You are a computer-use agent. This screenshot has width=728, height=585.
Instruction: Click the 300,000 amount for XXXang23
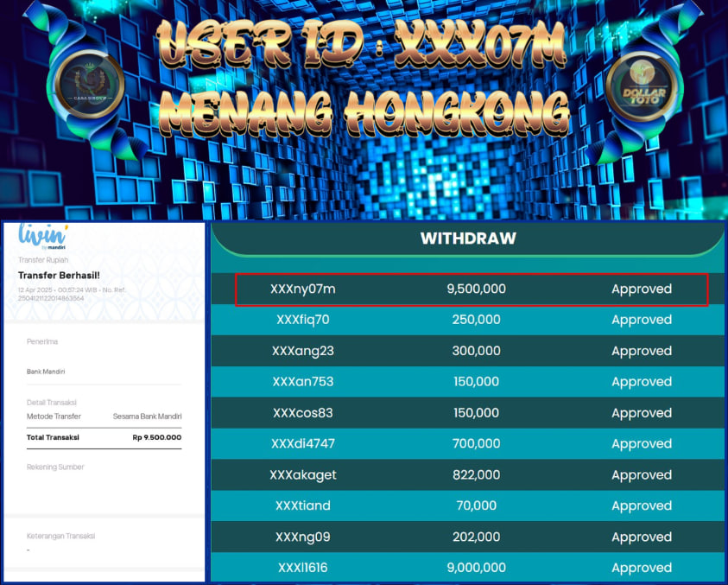pos(476,351)
